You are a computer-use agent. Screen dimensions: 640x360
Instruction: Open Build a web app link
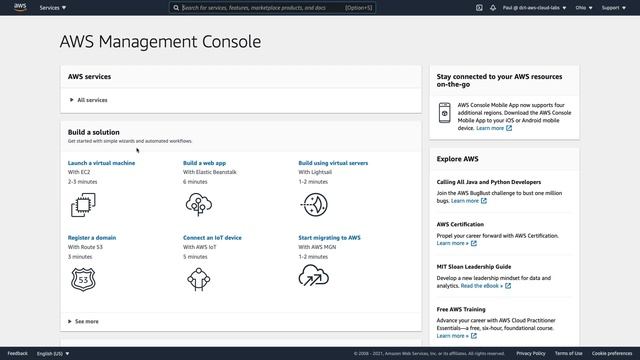204,163
